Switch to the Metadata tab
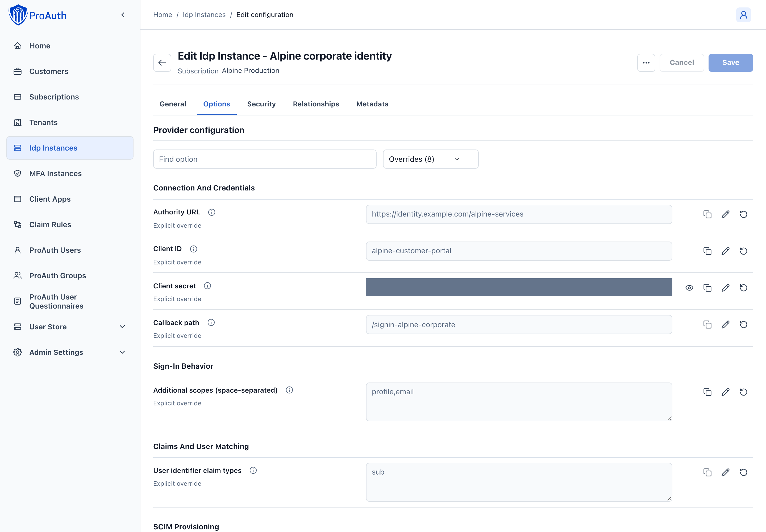The width and height of the screenshot is (766, 532). point(372,104)
